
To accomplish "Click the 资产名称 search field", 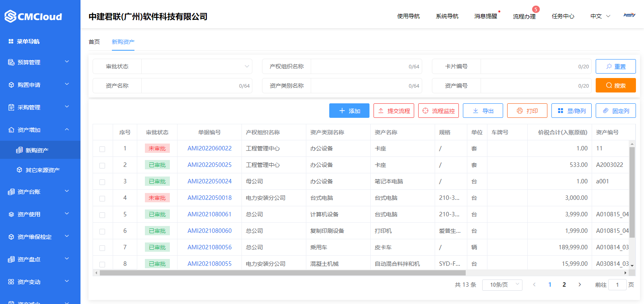I will click(x=197, y=86).
